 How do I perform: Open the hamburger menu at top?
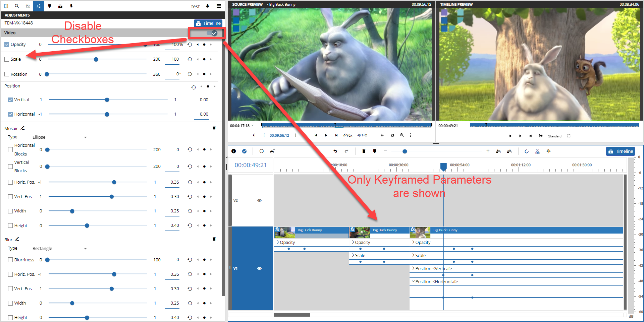coord(219,6)
